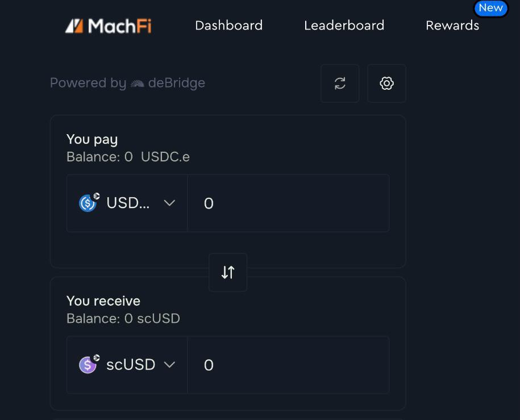Screen dimensions: 520x420
Task: Open the Rewards page
Action: pos(452,26)
